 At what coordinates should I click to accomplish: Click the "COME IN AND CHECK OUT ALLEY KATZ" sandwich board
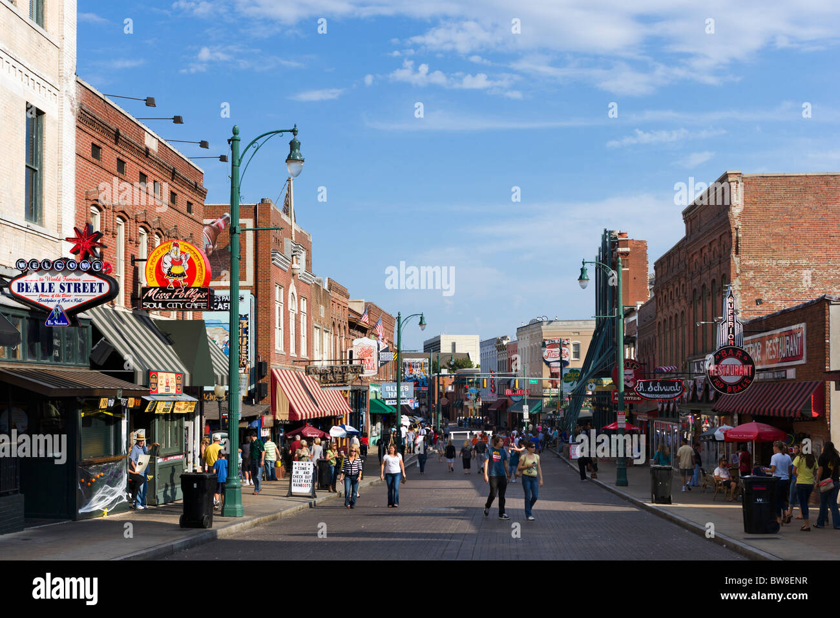tap(301, 479)
